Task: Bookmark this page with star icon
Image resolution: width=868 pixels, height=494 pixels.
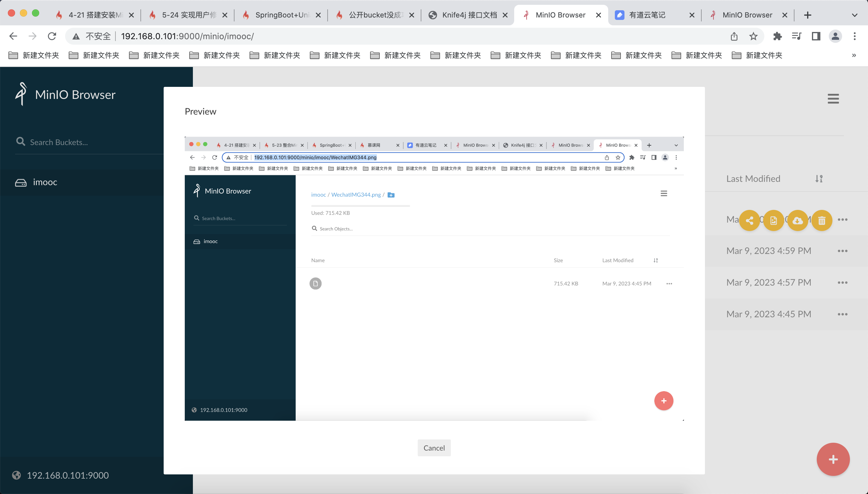Action: click(753, 36)
